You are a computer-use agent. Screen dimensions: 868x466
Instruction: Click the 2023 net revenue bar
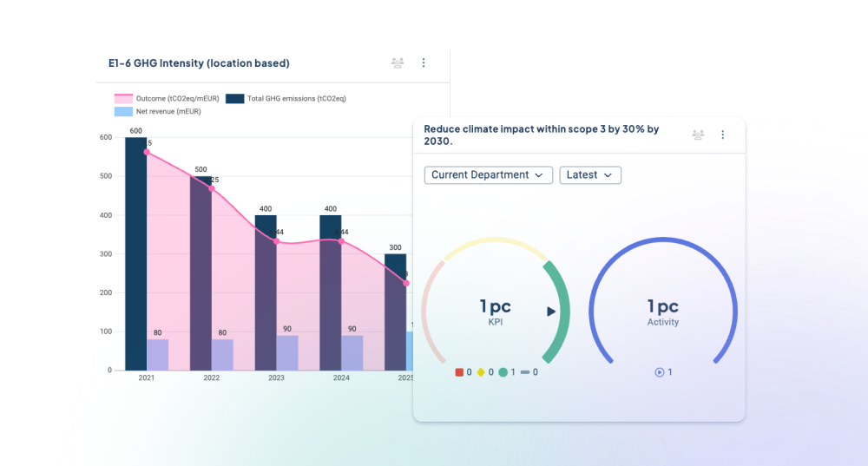287,352
